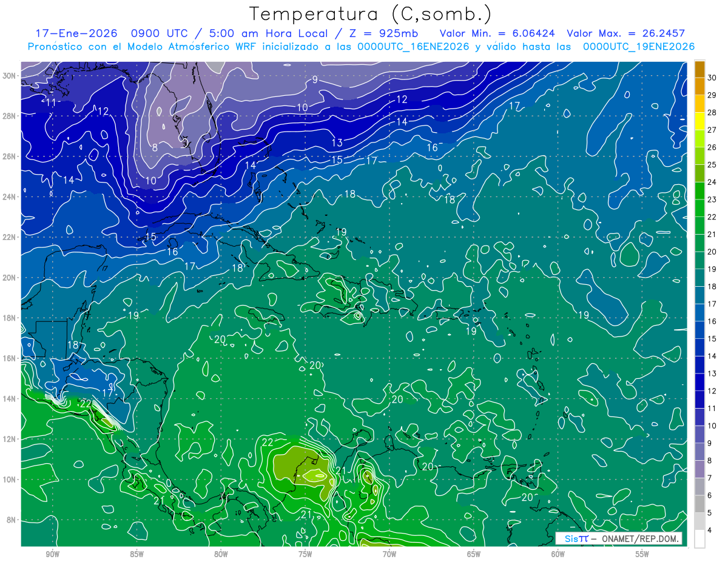Image resolution: width=728 pixels, height=562 pixels.
Task: Pick the legend swatch between 20 and 21
Action: [x=699, y=243]
